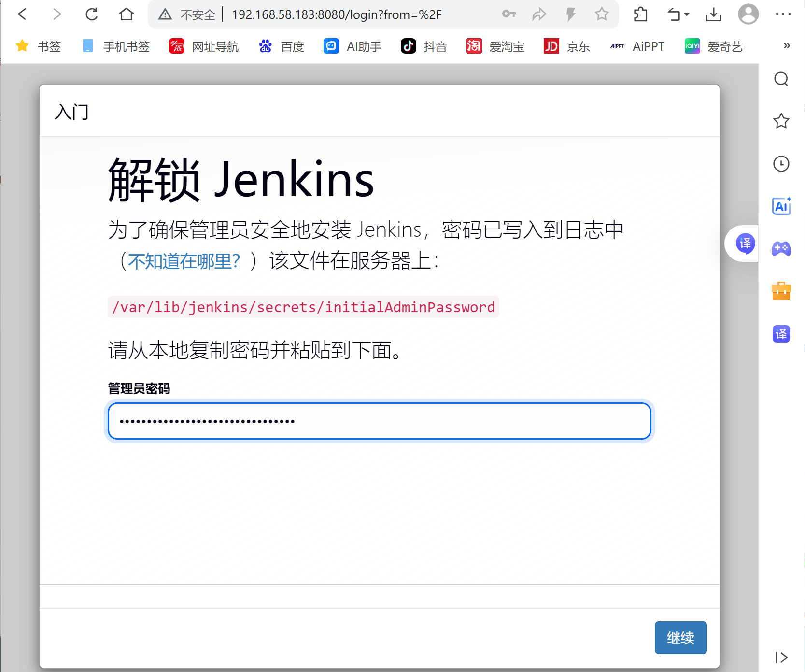Open the 爱淘宝 bookmark
This screenshot has height=672, width=805.
[495, 46]
